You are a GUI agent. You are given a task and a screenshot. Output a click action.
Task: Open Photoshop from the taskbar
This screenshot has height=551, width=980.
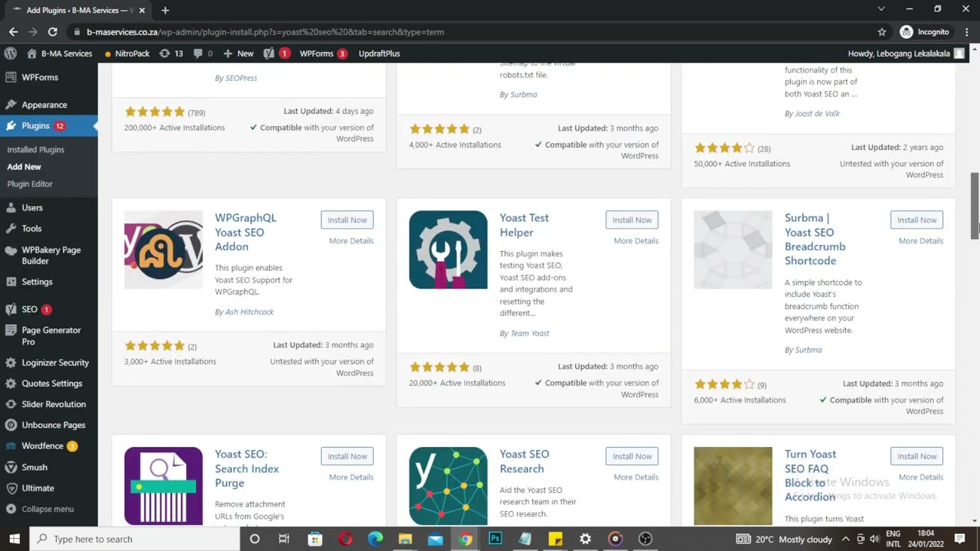pyautogui.click(x=495, y=539)
